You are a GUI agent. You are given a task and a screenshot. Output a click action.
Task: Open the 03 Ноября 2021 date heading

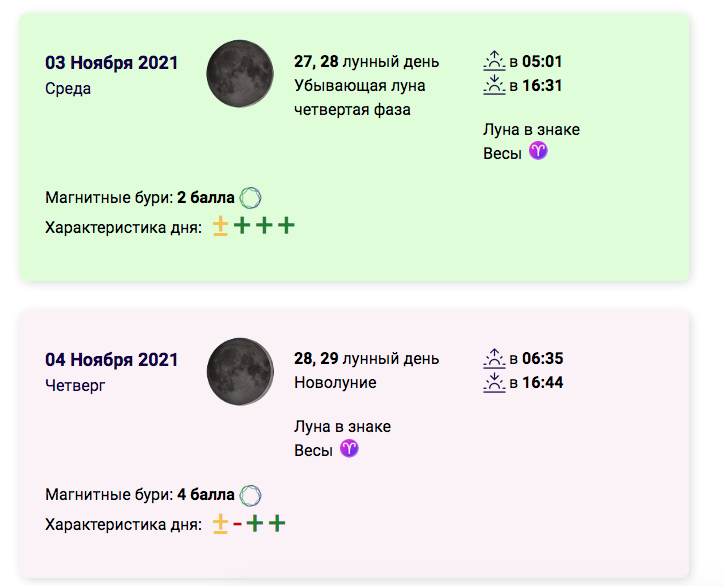(111, 63)
